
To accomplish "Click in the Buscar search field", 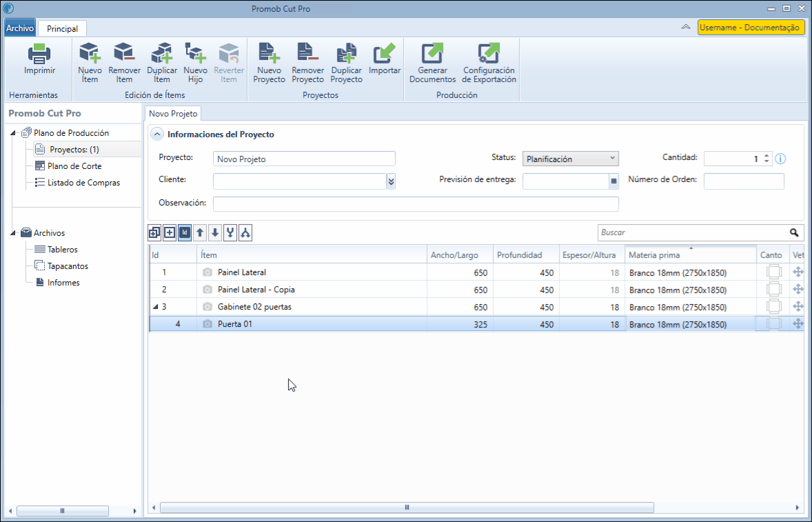I will (x=693, y=233).
